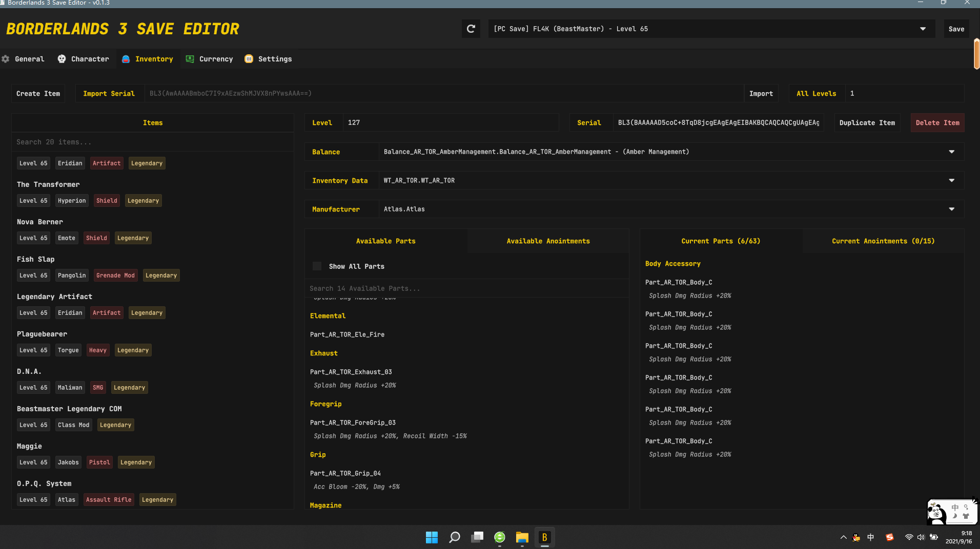Click Search Available Parts field
This screenshot has height=549, width=980.
(x=467, y=288)
